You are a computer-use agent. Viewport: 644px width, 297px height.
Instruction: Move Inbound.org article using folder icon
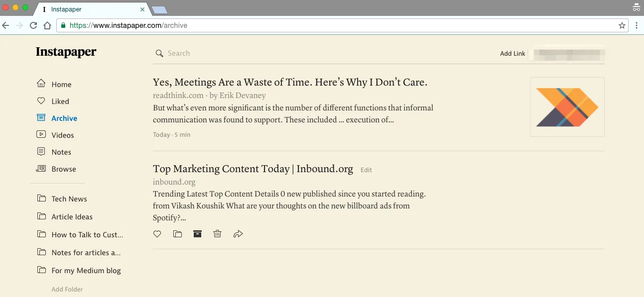click(x=177, y=234)
